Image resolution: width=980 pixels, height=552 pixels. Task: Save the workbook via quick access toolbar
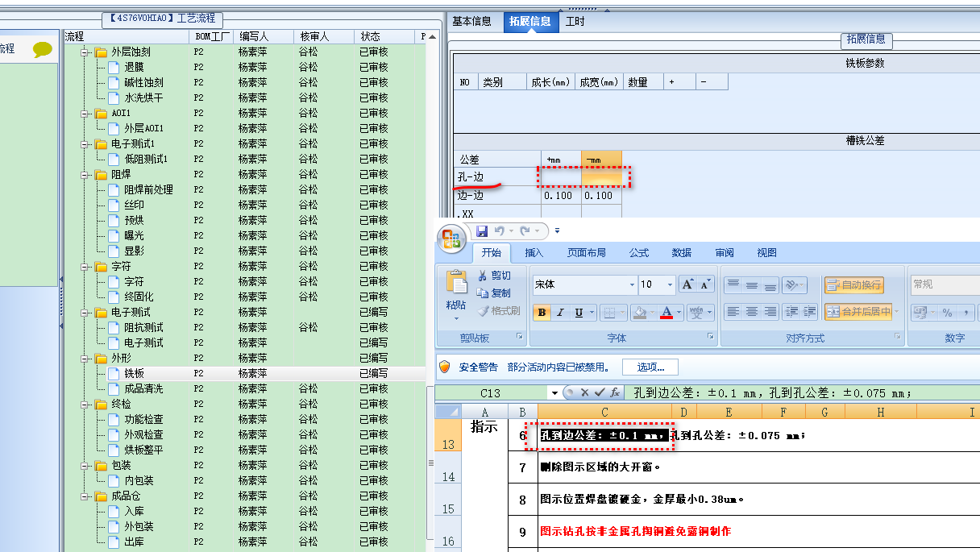click(x=482, y=231)
